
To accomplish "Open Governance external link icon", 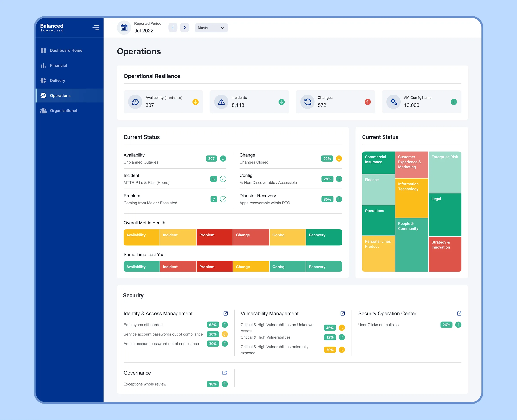I will tap(224, 373).
